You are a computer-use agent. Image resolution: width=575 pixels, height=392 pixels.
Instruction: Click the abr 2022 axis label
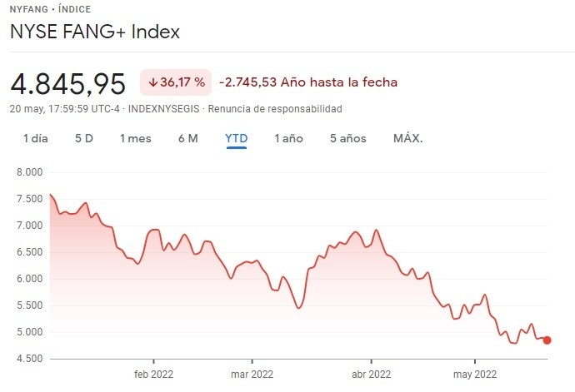click(x=368, y=374)
